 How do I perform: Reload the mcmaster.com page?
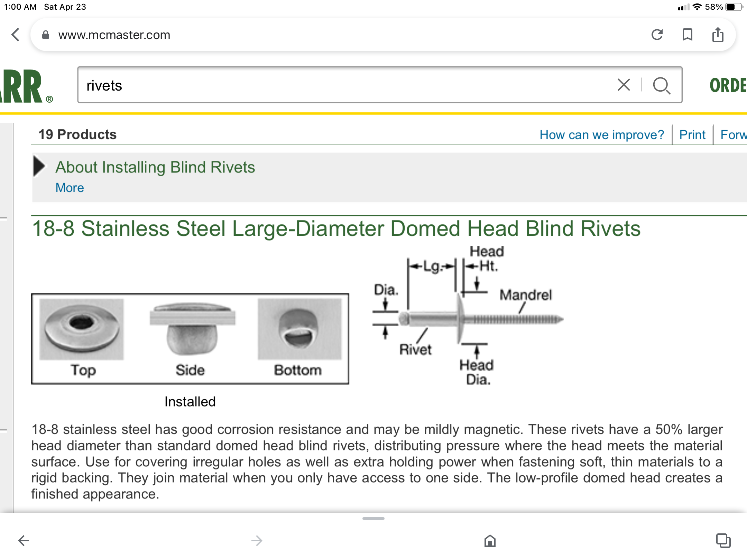coord(657,35)
